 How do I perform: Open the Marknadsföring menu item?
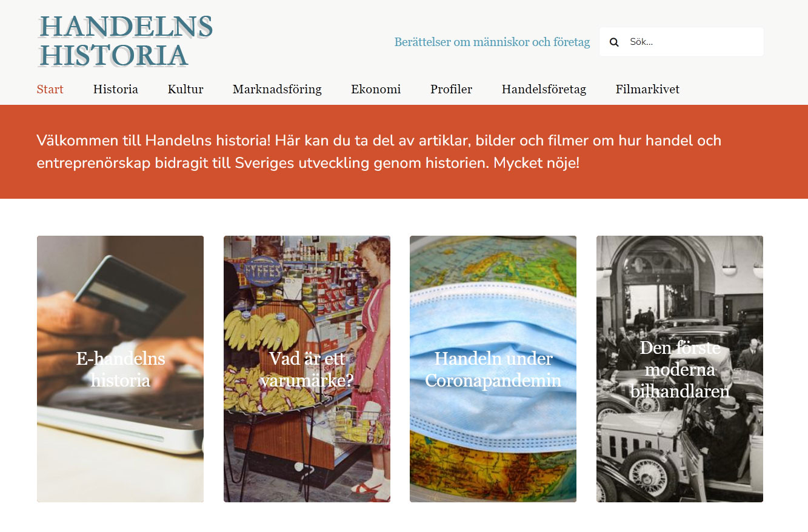[x=277, y=90]
